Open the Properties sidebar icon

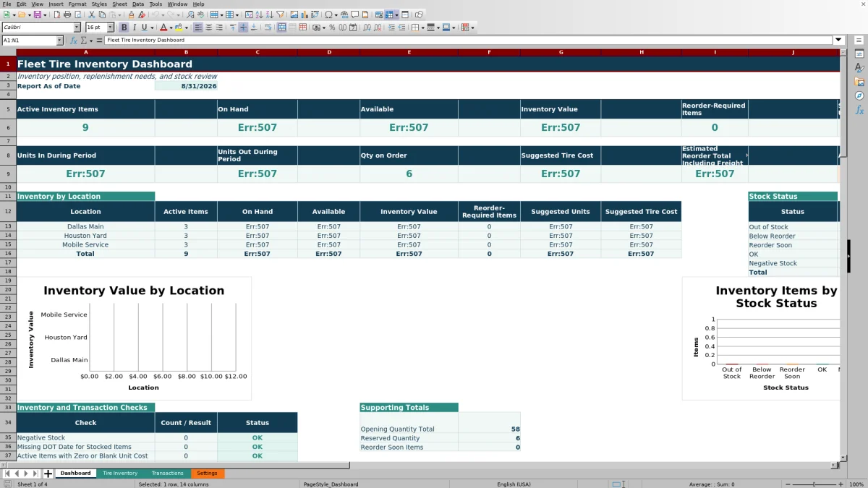(x=859, y=53)
